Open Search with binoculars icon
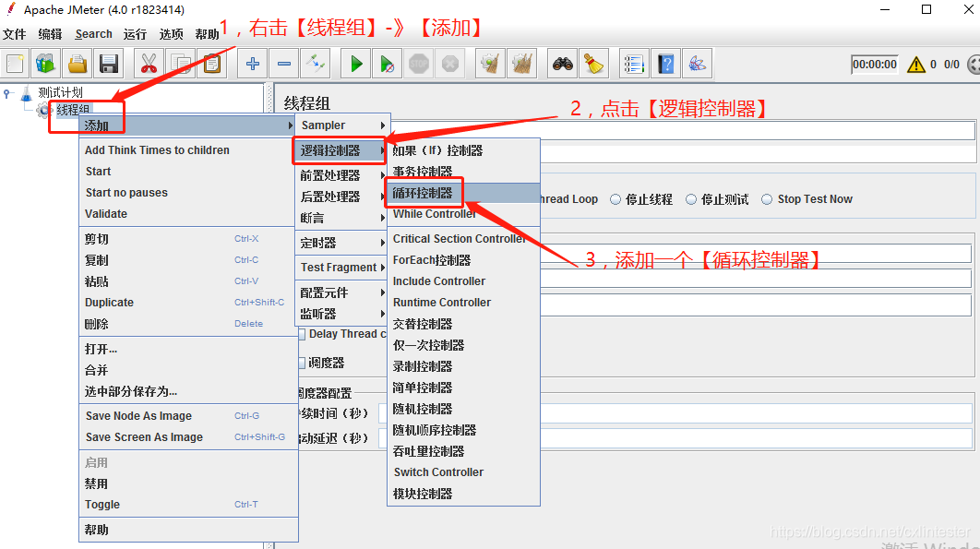 [563, 64]
